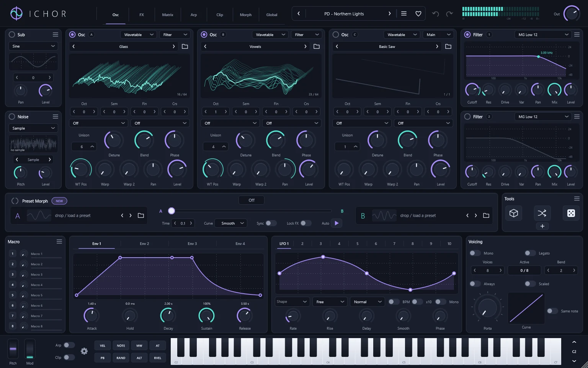Open Filter 1 hamburger menu
The image size is (588, 368).
coord(577,34)
